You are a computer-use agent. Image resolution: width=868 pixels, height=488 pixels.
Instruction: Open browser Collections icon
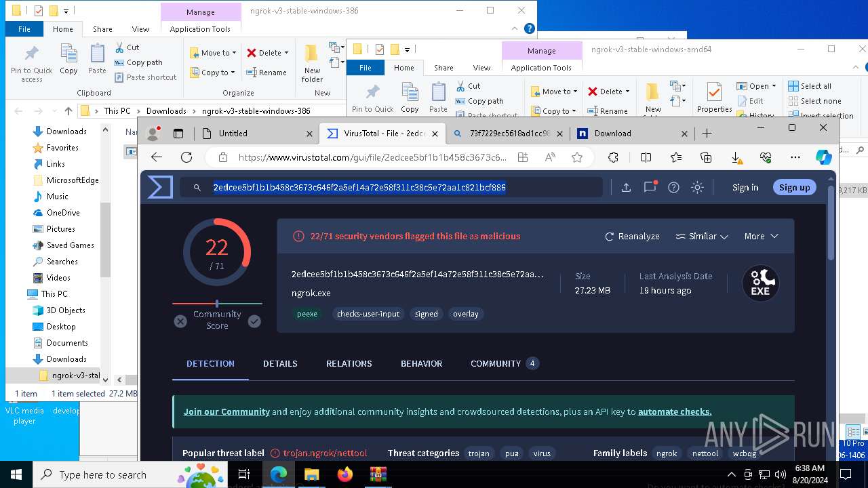706,157
